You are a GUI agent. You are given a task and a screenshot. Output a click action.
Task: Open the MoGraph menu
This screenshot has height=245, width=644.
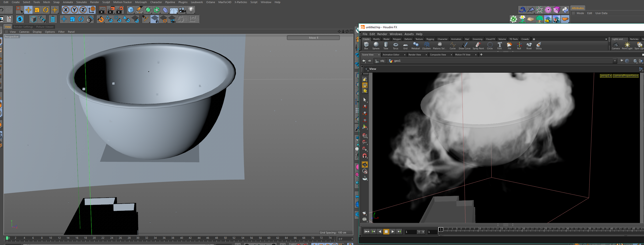pyautogui.click(x=141, y=2)
